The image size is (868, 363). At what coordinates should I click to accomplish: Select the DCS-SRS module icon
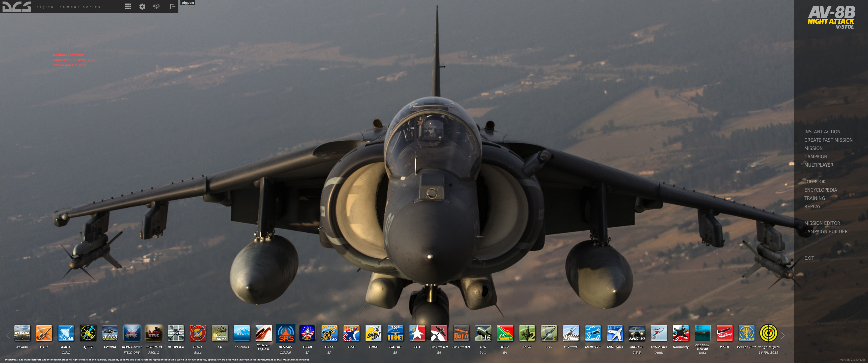pos(286,333)
